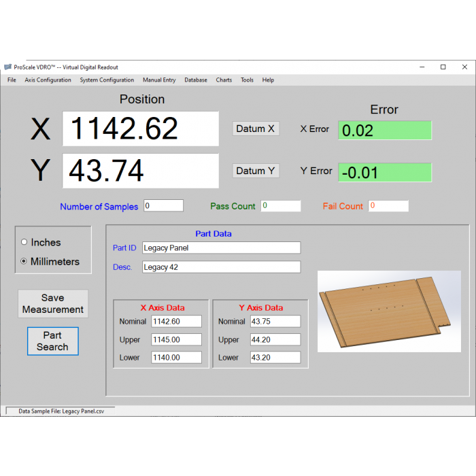Viewport: 476px width, 476px height.
Task: Click the Number of Samples field
Action: [x=164, y=205]
